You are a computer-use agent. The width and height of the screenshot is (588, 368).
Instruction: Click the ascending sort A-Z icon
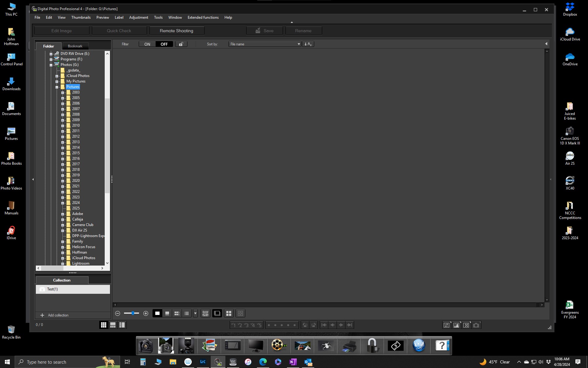click(308, 44)
